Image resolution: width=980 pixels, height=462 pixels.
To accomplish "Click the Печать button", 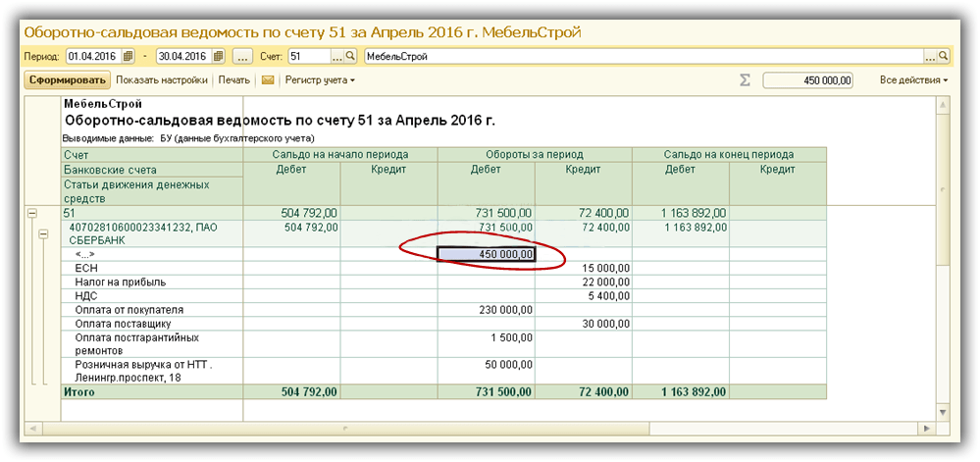I will coord(234,80).
